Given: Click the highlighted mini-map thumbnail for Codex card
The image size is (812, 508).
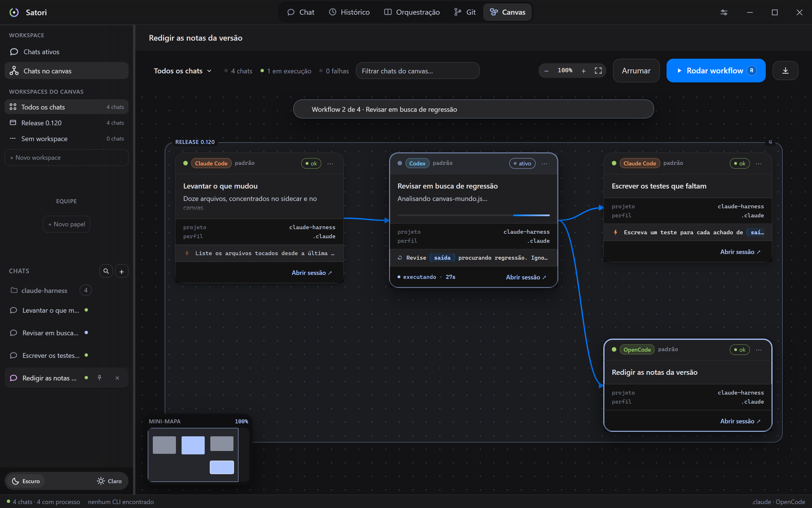Looking at the screenshot, I should click(x=193, y=445).
